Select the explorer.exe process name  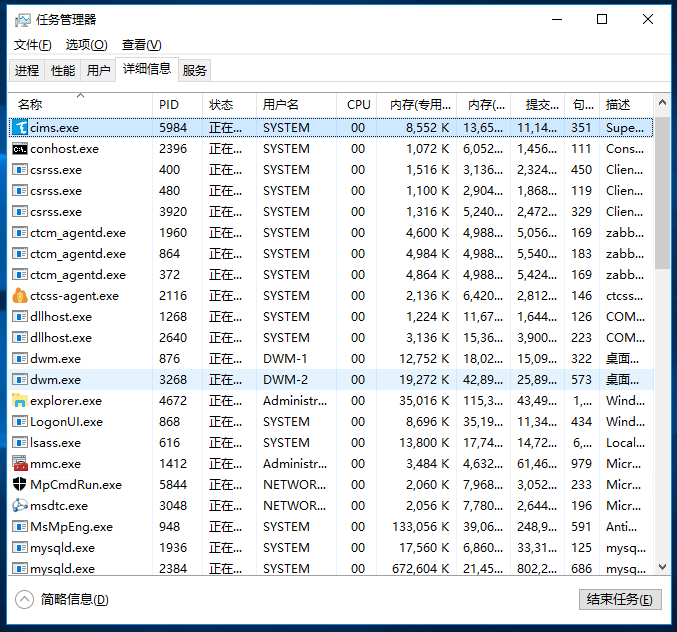[66, 401]
